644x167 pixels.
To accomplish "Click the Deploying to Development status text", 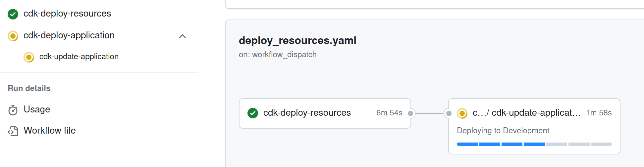I will pyautogui.click(x=503, y=131).
